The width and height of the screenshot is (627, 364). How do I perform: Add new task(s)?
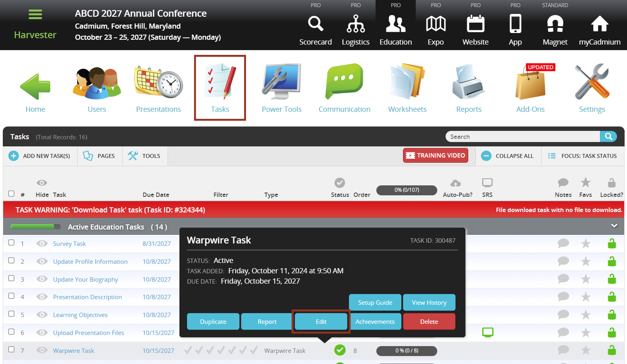40,156
